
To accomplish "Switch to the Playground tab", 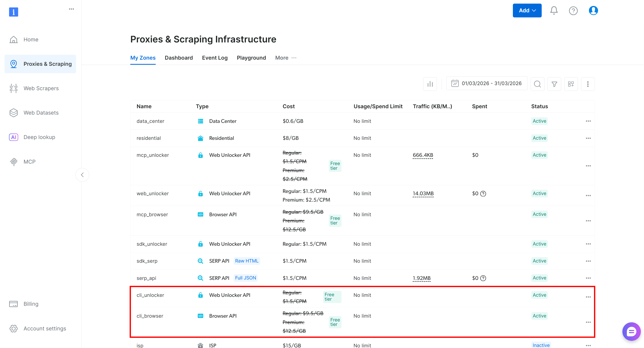I will [251, 58].
